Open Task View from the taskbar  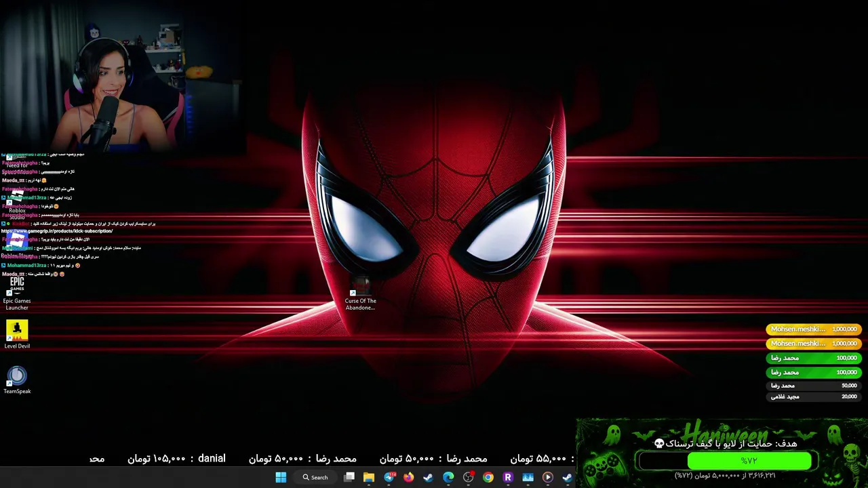point(349,477)
